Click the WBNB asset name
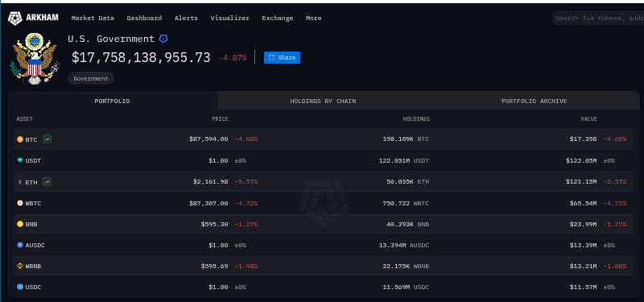The height and width of the screenshot is (302, 644). pyautogui.click(x=33, y=266)
